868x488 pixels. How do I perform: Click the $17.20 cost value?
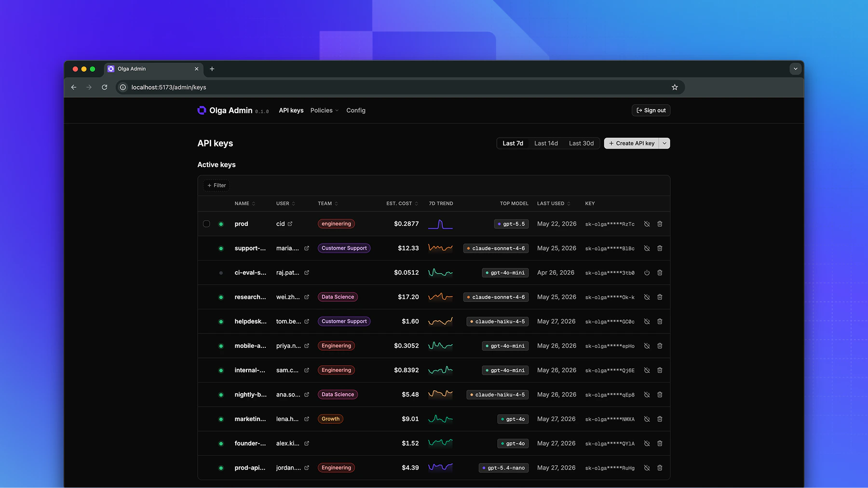408,297
